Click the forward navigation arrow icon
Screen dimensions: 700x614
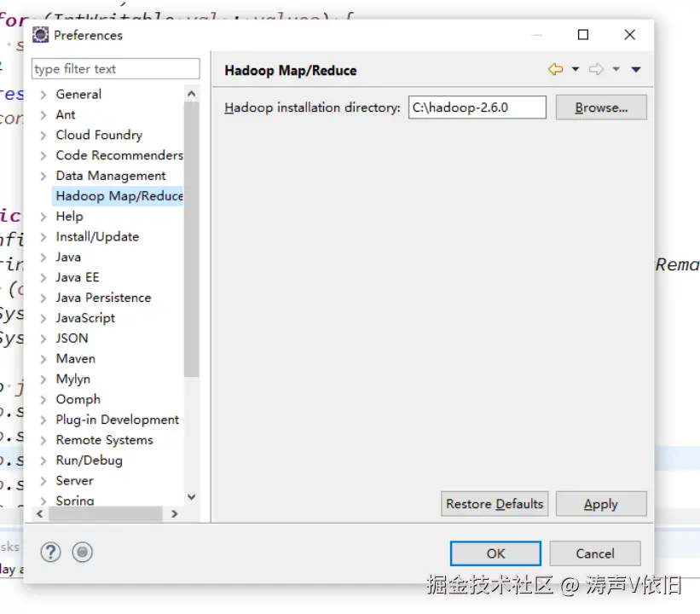click(596, 69)
